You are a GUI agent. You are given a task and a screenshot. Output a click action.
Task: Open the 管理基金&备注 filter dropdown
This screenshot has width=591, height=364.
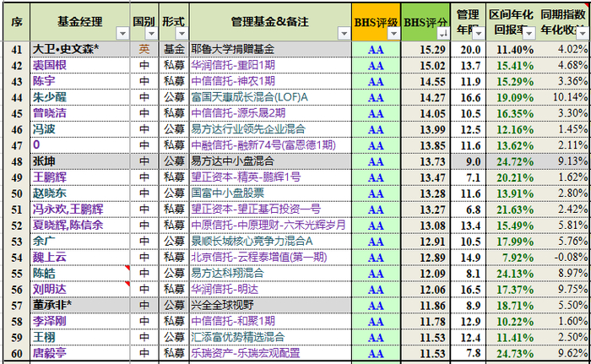point(344,34)
